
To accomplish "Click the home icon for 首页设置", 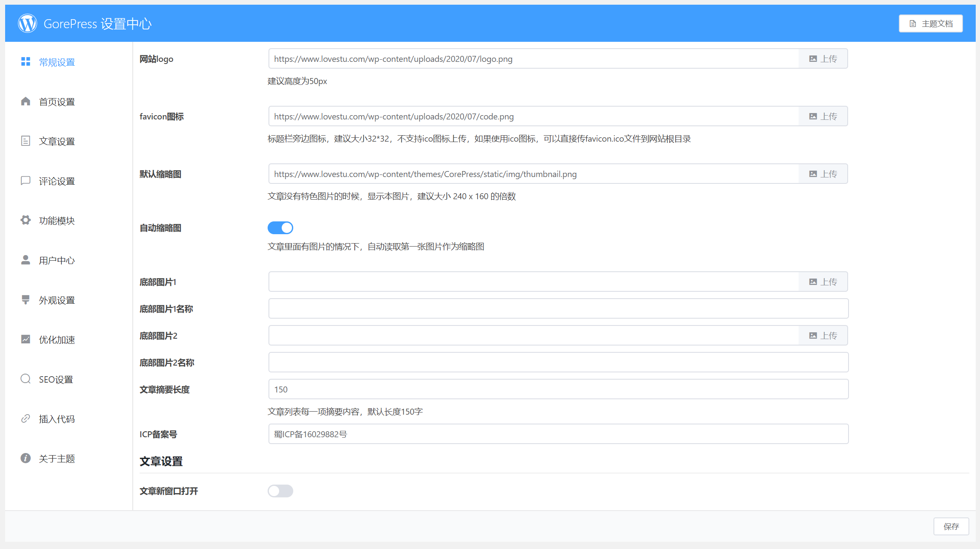I will (x=26, y=102).
